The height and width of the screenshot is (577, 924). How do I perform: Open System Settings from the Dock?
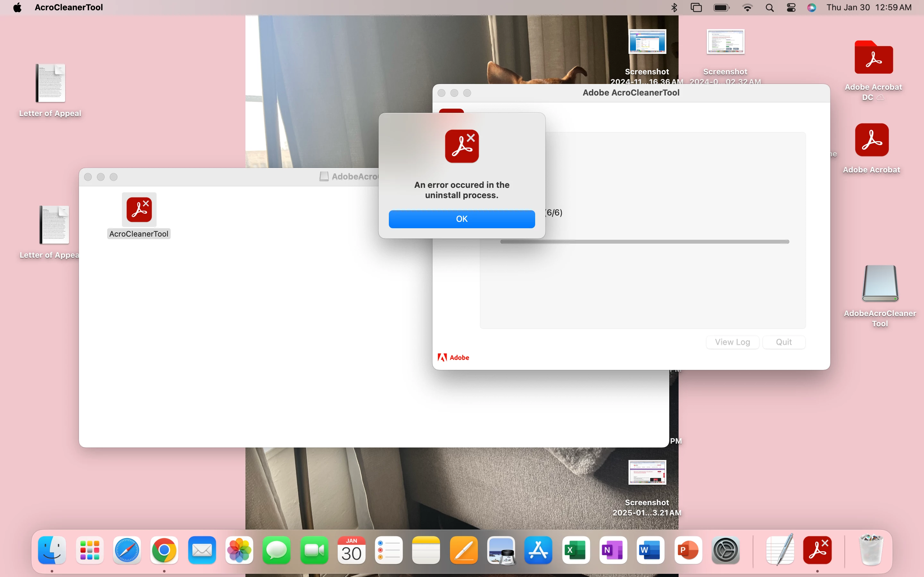pos(725,550)
